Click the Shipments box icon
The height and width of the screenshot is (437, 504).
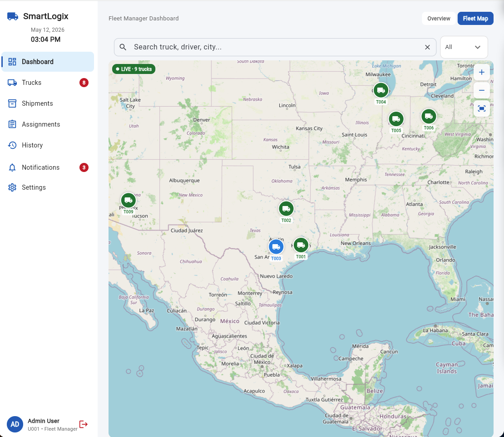tap(12, 103)
